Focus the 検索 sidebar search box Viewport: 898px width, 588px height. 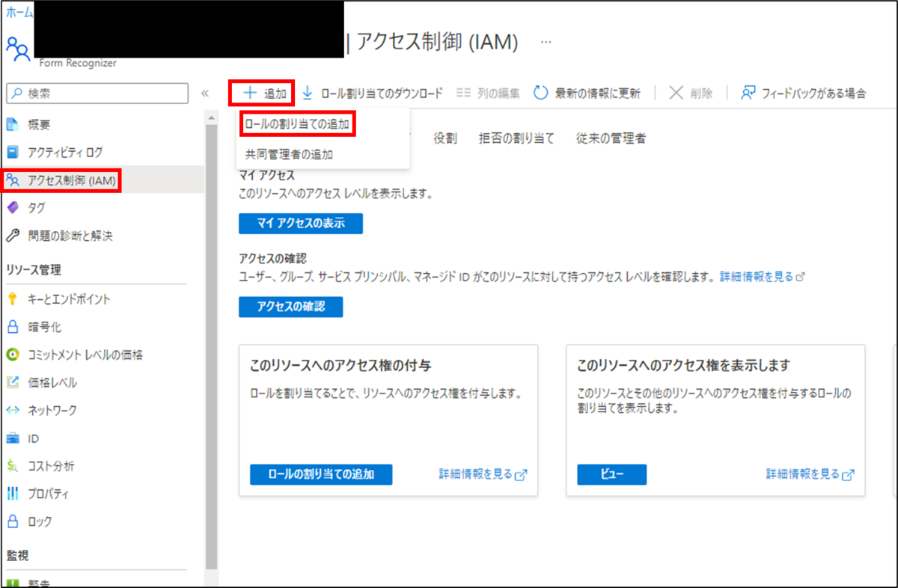97,94
